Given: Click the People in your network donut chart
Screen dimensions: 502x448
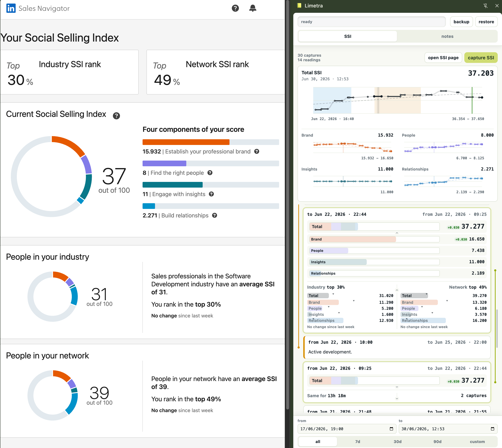Looking at the screenshot, I should [53, 395].
